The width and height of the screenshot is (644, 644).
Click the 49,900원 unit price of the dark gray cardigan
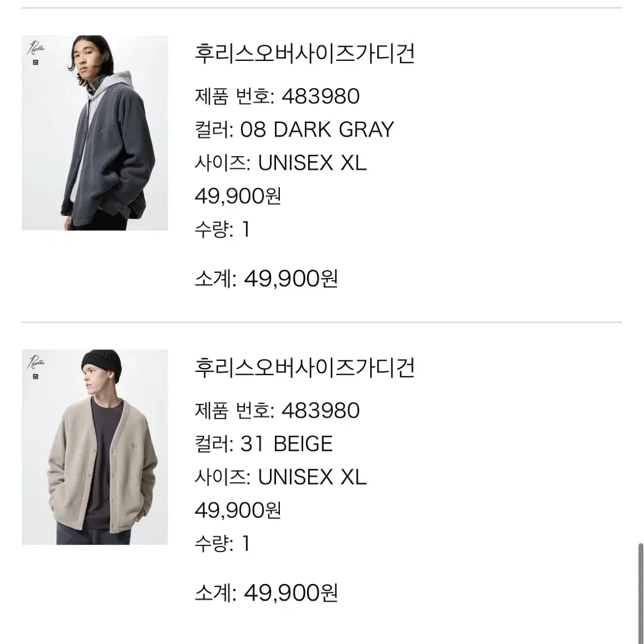coord(238,196)
